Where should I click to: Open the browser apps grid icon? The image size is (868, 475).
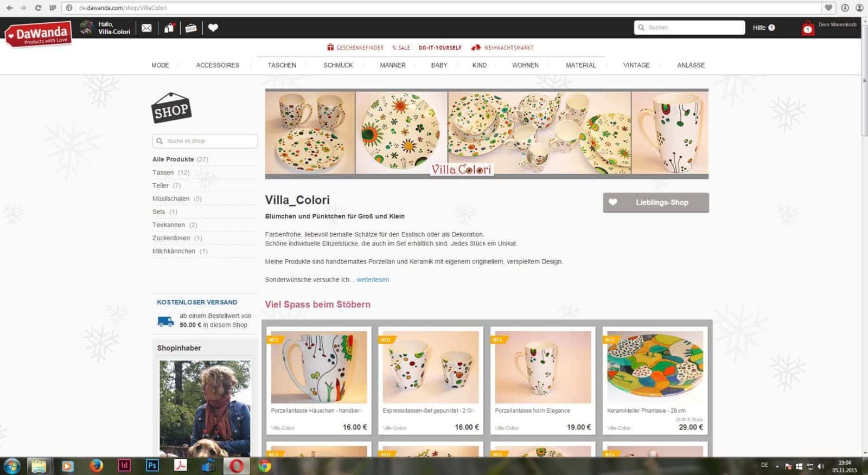click(x=53, y=8)
